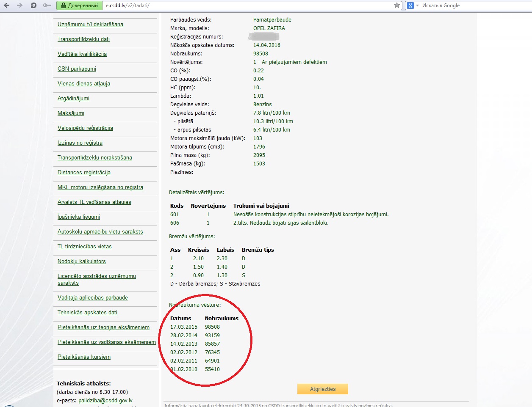Viewport: 532px width, 407px height.
Task: Open Vadītāja kvalifikācija menu link
Action: click(82, 54)
